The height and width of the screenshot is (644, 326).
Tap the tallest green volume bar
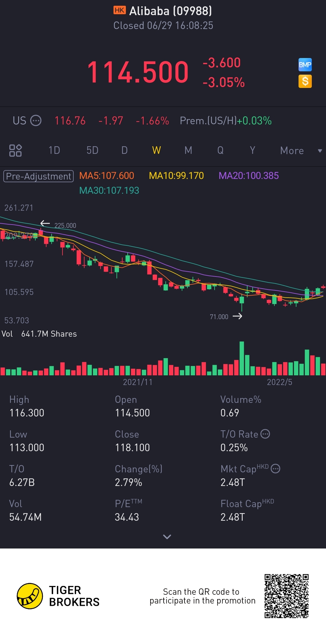(241, 358)
